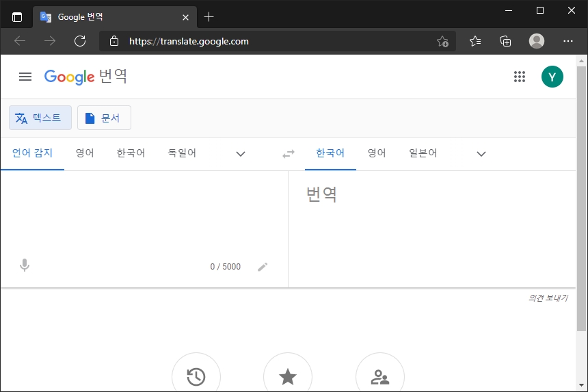Open the browser settings ellipsis menu
Image resolution: width=588 pixels, height=392 pixels.
coord(568,41)
